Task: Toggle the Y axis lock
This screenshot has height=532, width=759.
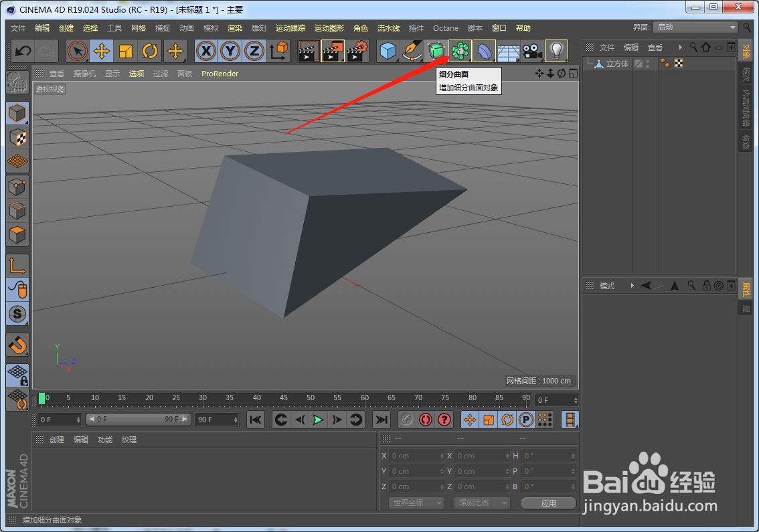Action: (230, 51)
